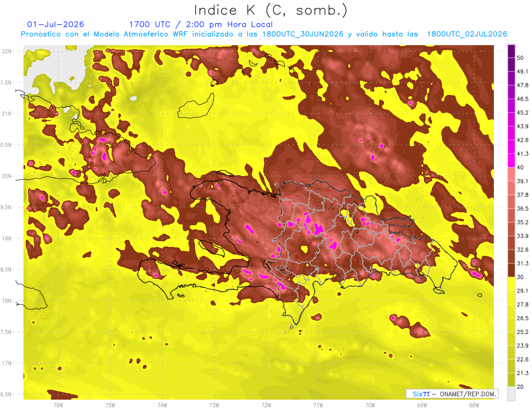Image resolution: width=532 pixels, height=411 pixels.
Task: Click the '23.9' color scale value
Action: [x=522, y=346]
